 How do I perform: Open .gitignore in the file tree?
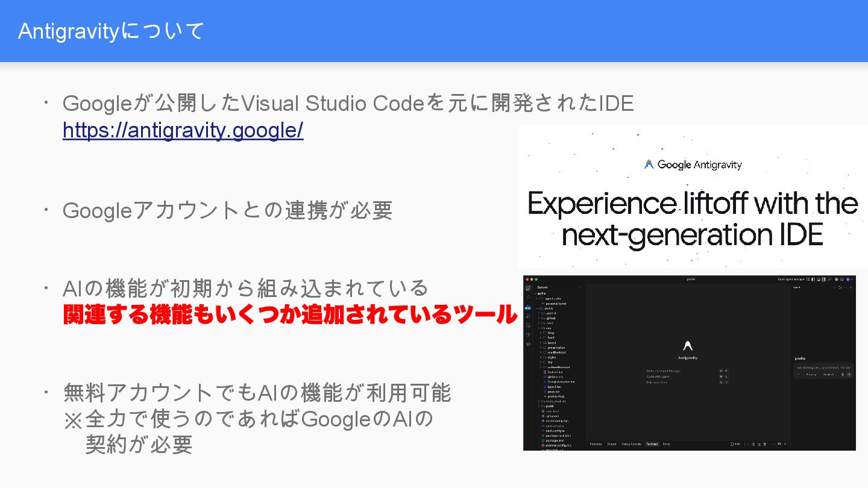pyautogui.click(x=552, y=416)
